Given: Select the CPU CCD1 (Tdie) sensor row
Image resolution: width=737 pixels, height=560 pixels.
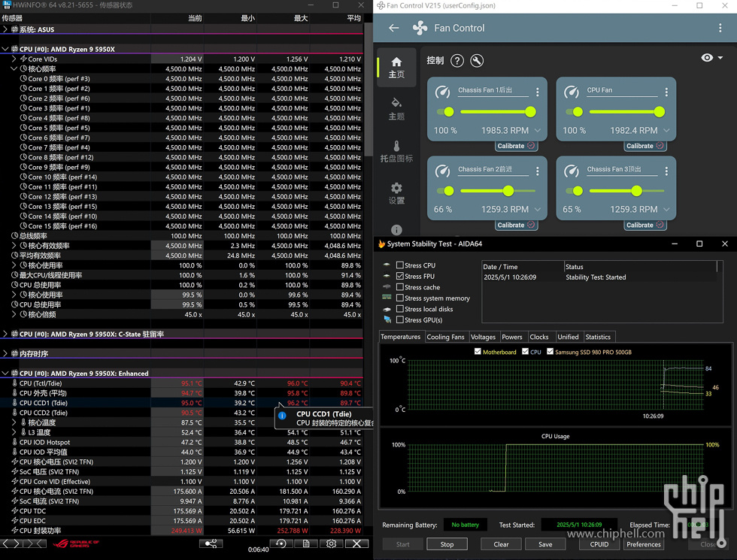Looking at the screenshot, I should (181, 403).
